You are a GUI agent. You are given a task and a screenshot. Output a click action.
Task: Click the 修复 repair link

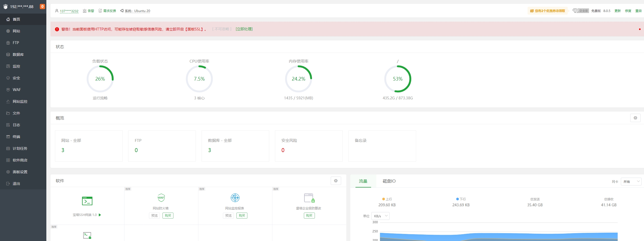pos(628,11)
